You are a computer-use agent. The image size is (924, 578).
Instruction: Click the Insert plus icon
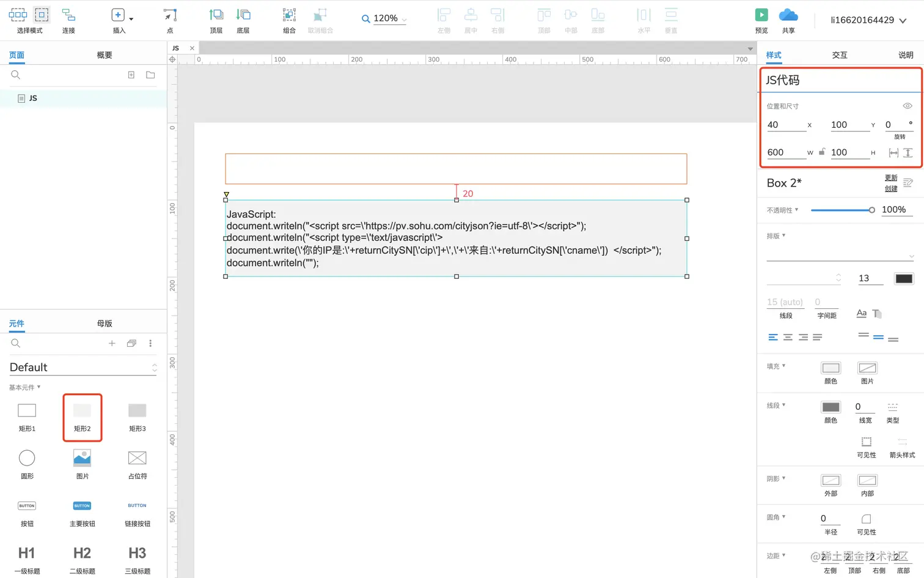(118, 15)
